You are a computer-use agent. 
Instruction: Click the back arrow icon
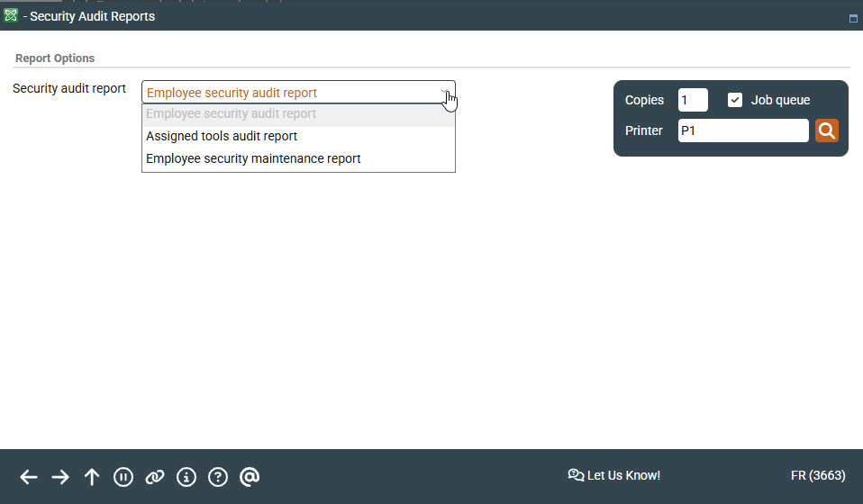click(29, 477)
